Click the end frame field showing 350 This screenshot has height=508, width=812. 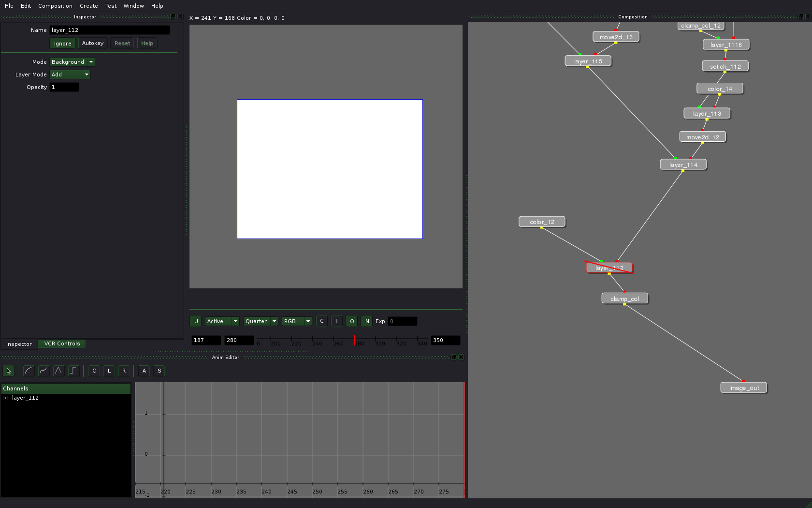(x=446, y=340)
